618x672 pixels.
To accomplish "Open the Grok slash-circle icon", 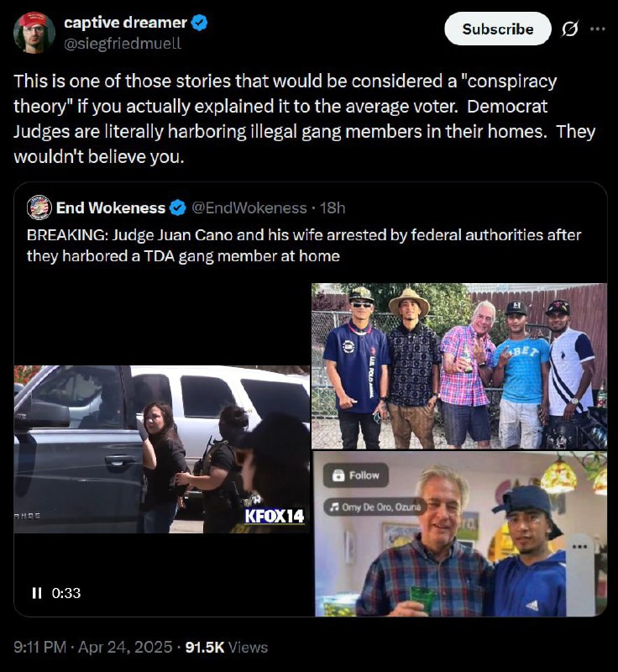I will (x=570, y=29).
